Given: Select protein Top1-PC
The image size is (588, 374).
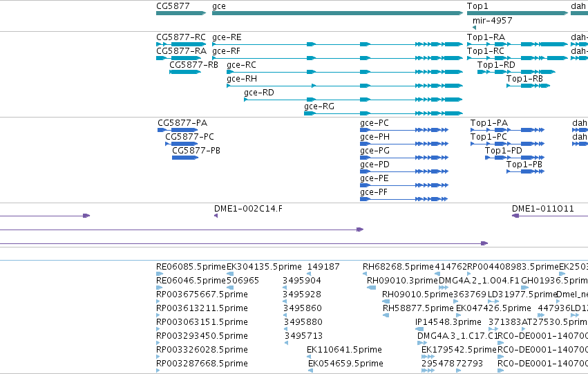Looking at the screenshot, I should click(x=507, y=144).
